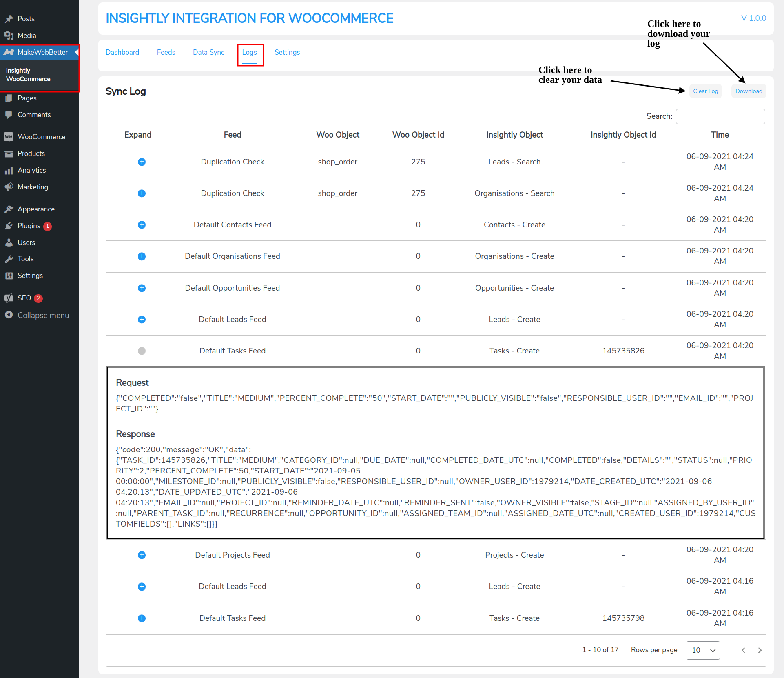Screen dimensions: 784x678
Task: Click the Users person icon
Action: point(9,242)
